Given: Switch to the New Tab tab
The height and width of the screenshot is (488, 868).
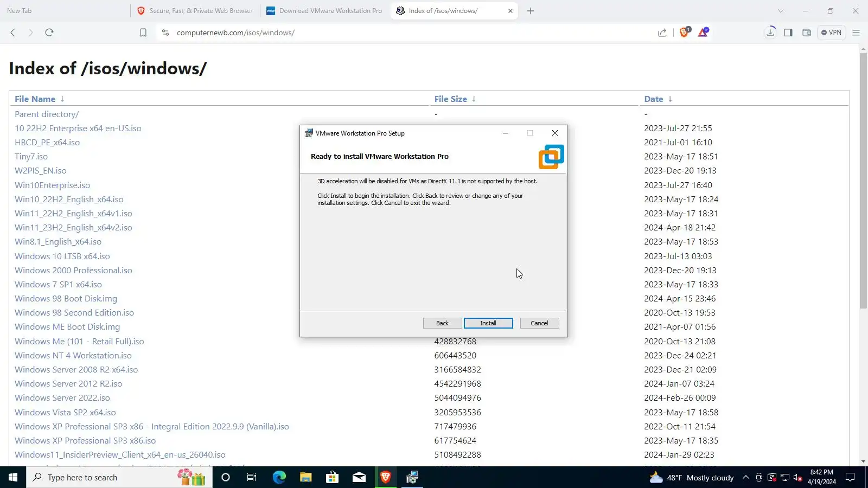Looking at the screenshot, I should (65, 11).
